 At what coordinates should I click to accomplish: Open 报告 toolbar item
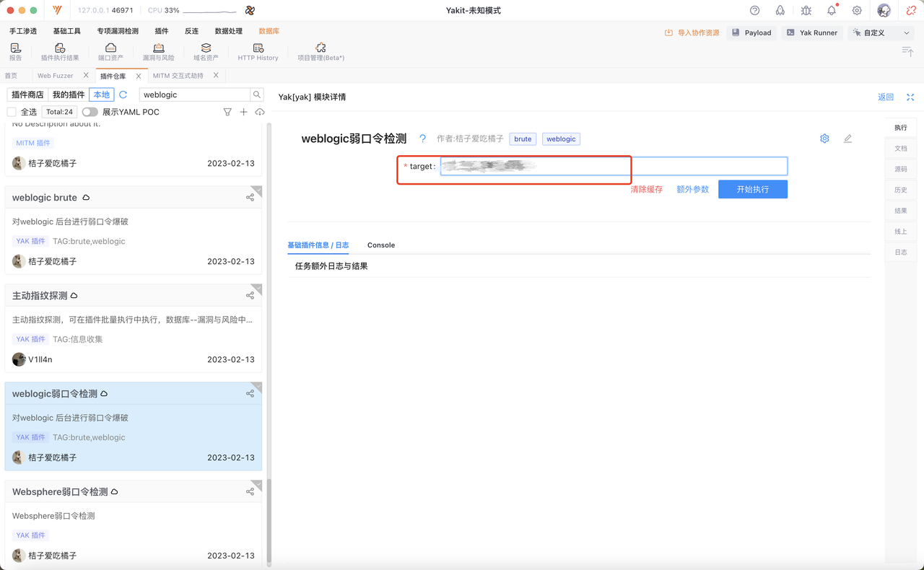pyautogui.click(x=16, y=52)
